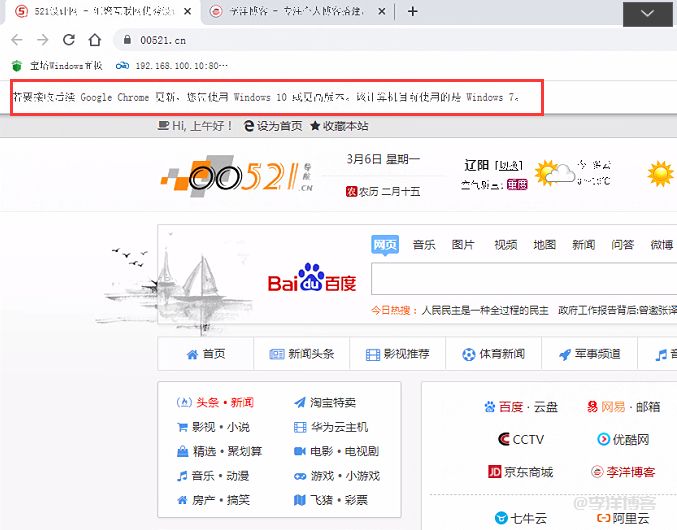Open the 体育新闻 navigation item
Viewport: 677px width, 530px height.
tap(492, 354)
